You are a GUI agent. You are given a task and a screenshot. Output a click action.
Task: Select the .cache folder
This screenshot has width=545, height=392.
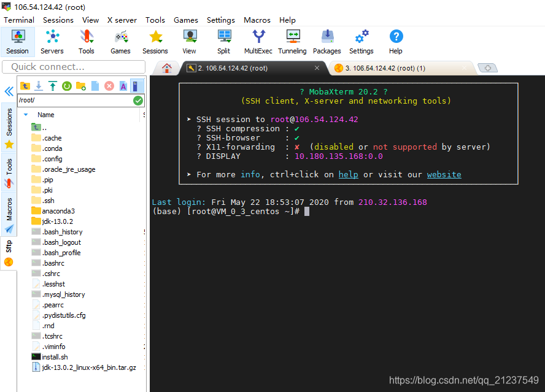point(47,138)
